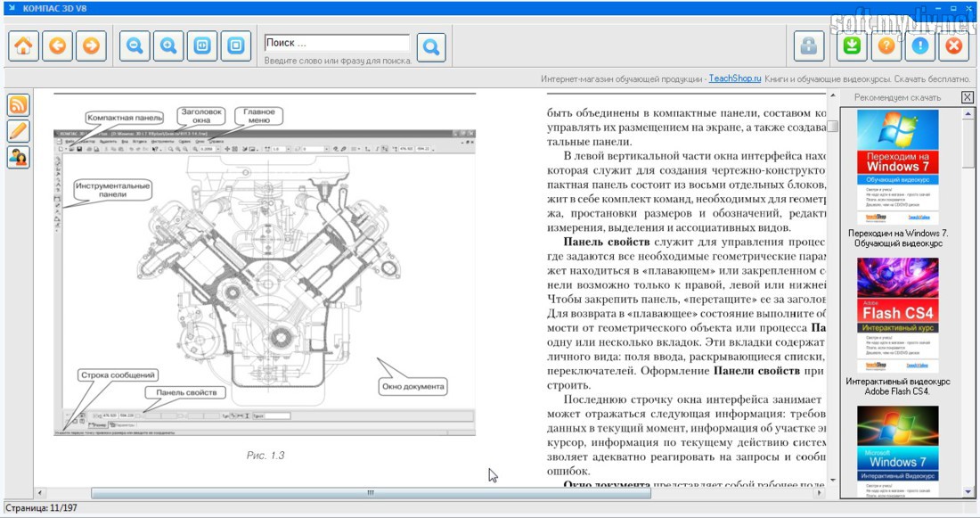This screenshot has width=980, height=518.
Task: Zoom in using the plus magnifier
Action: click(x=168, y=45)
